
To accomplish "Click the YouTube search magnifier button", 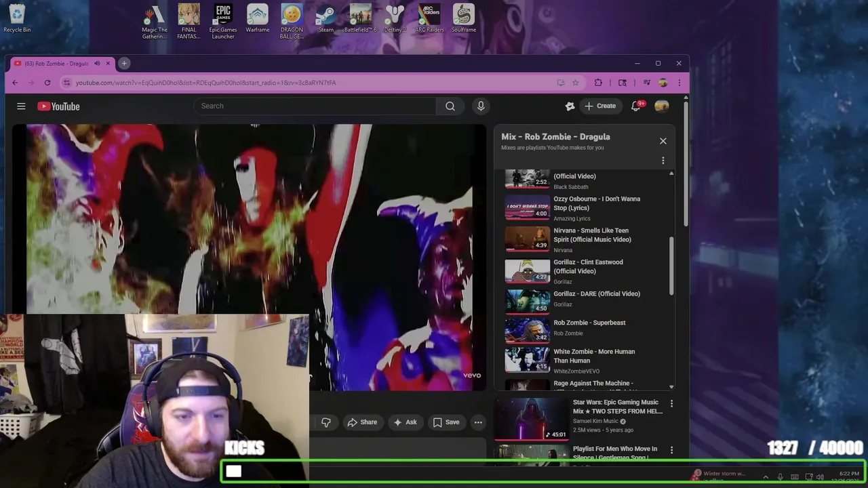I will click(450, 106).
